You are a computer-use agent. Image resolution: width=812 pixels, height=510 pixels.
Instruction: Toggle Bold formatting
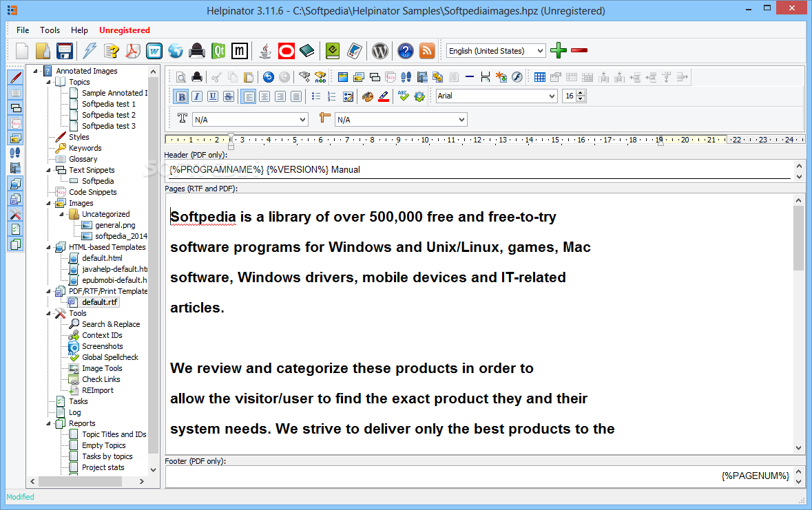coord(181,96)
